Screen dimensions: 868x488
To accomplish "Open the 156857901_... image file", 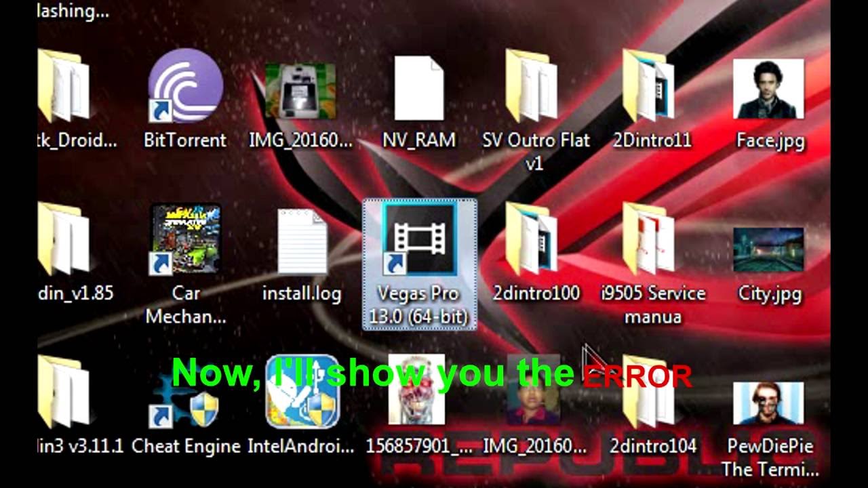I will (419, 405).
